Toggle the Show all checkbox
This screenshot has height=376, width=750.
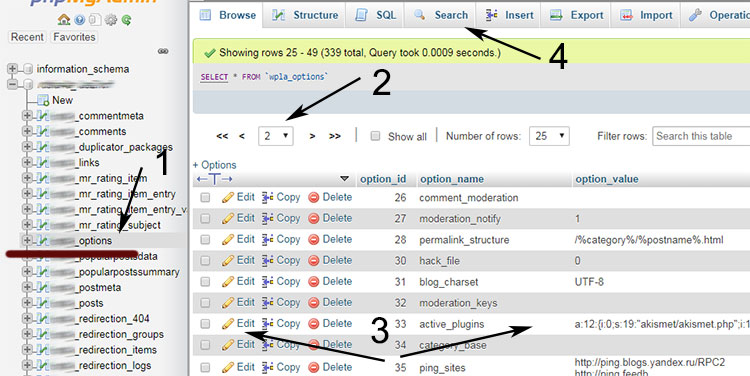[x=375, y=136]
